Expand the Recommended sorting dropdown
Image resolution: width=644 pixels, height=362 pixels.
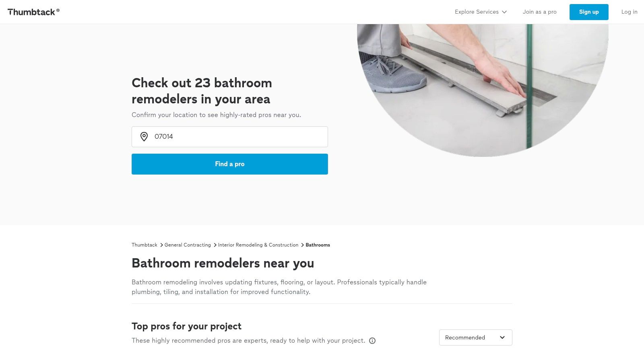pos(475,337)
